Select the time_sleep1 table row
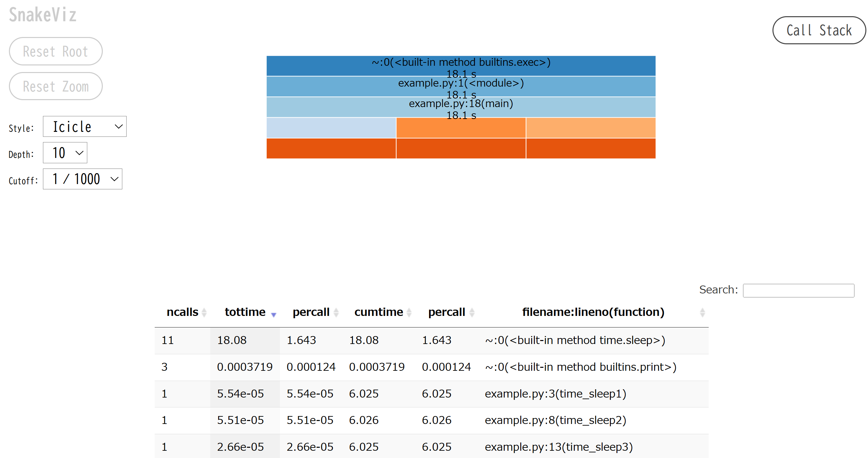This screenshot has width=868, height=458. (x=404, y=394)
